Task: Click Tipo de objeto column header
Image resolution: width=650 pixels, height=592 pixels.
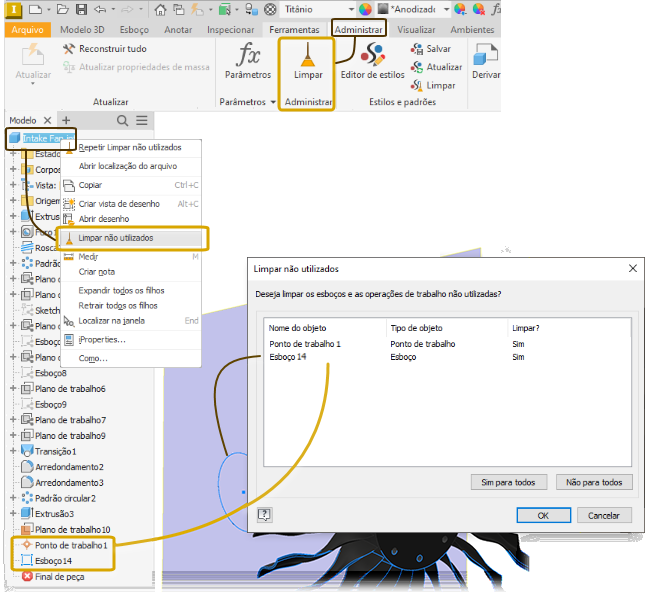Action: point(417,328)
